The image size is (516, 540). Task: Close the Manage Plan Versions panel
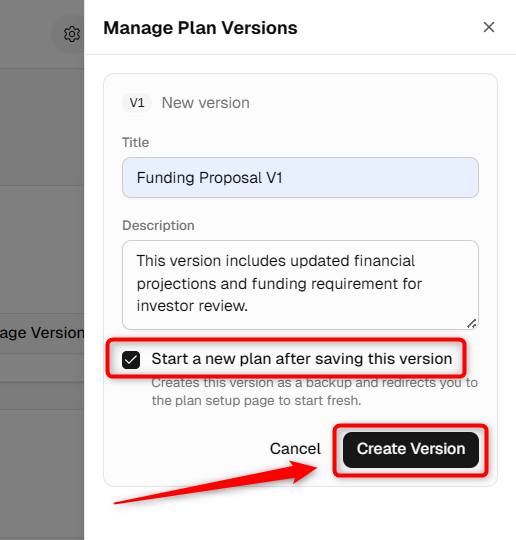point(489,27)
